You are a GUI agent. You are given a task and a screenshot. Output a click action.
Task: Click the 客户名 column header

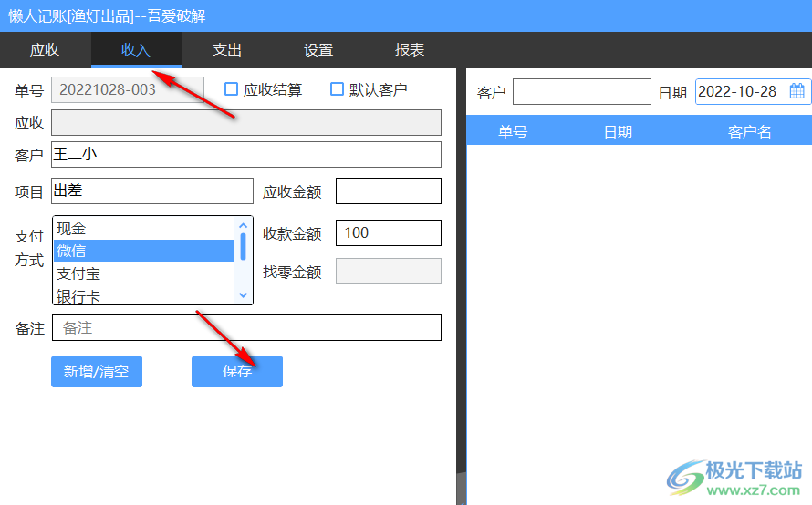(749, 132)
